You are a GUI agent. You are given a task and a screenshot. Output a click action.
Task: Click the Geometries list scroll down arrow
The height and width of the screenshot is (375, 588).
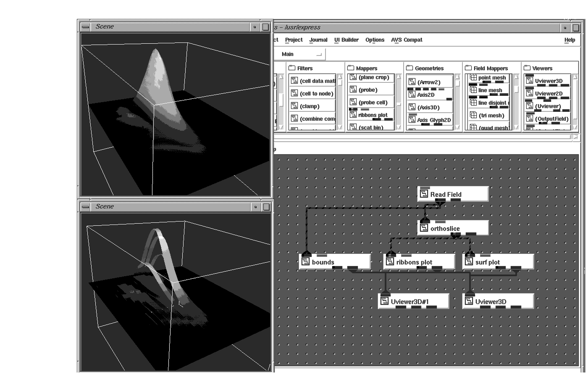coord(457,128)
